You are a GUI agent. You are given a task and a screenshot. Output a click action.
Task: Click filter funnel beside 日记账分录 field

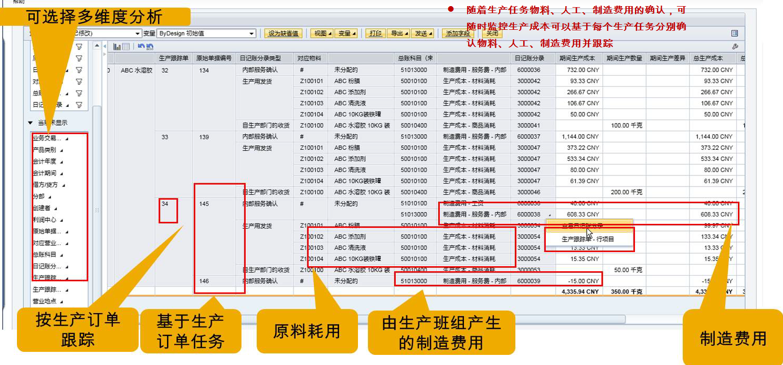pyautogui.click(x=78, y=105)
